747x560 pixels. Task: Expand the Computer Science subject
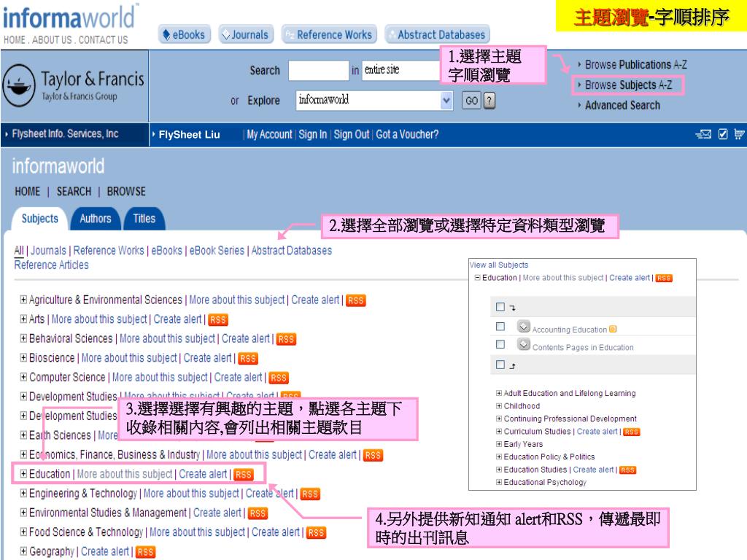(x=23, y=377)
